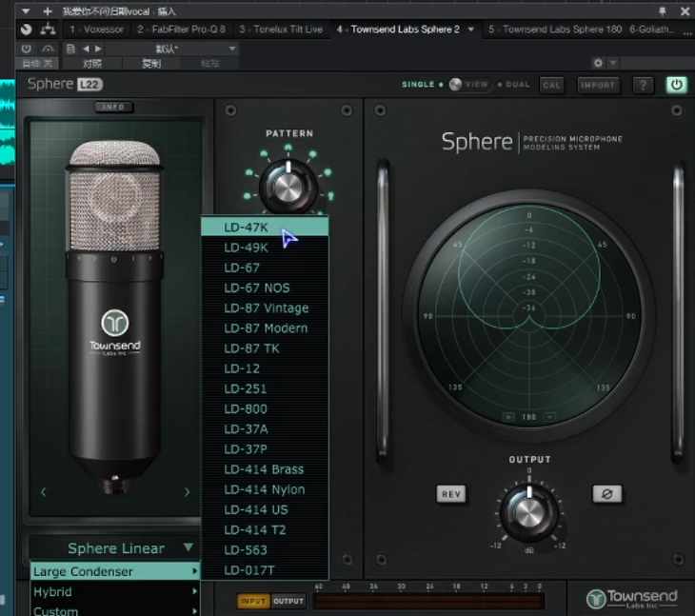Load next preset with right triangle

98,49
